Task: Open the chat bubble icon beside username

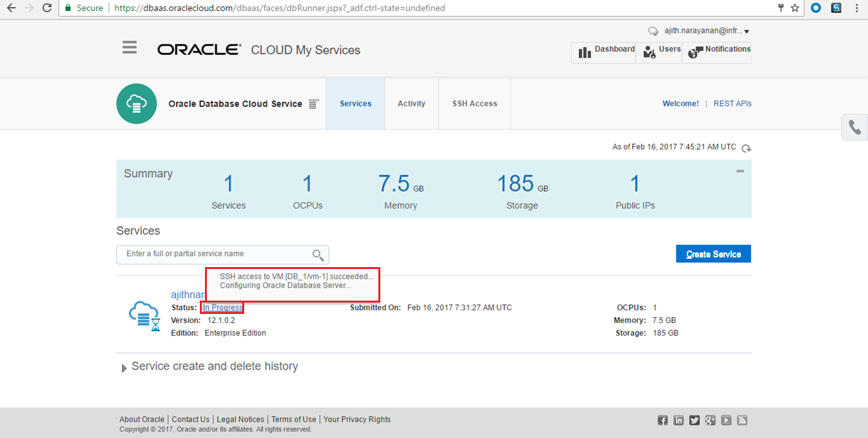Action: (653, 31)
